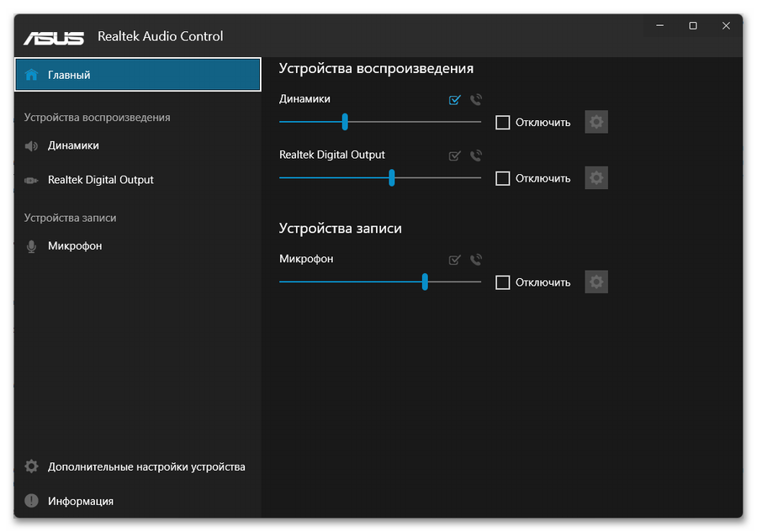Click the digital output connector icon in sidebar

pyautogui.click(x=31, y=181)
